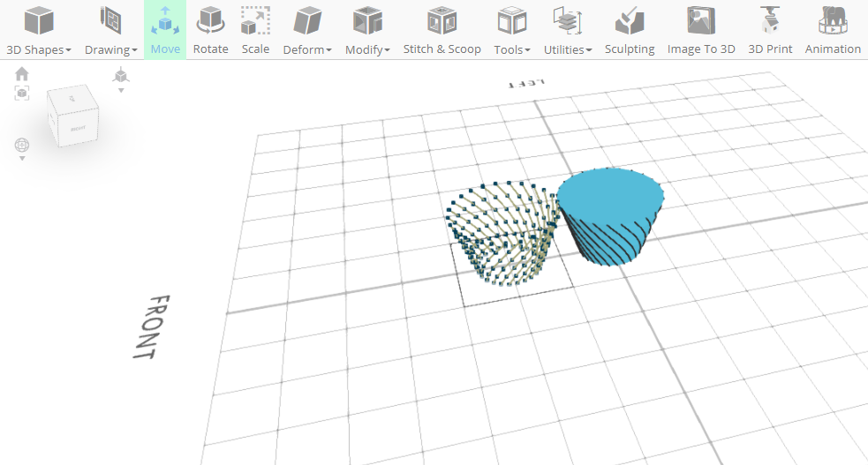Open the Animation tool

pyautogui.click(x=833, y=30)
